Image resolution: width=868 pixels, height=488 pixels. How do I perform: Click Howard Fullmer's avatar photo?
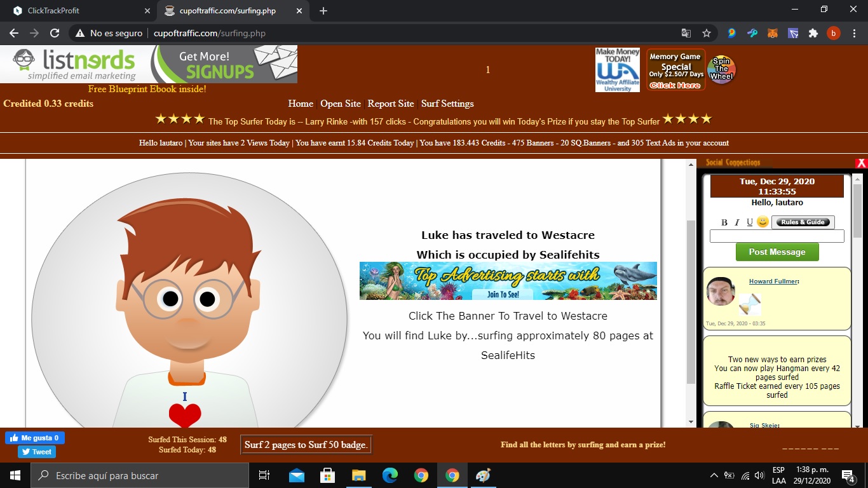click(721, 292)
